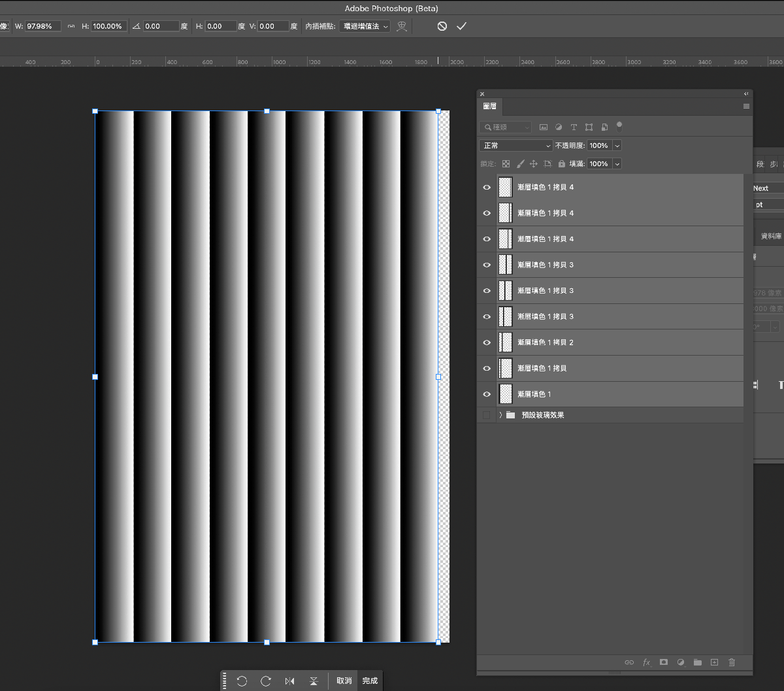Viewport: 784px width, 691px height.
Task: Lock transparent pixels checkerboard icon
Action: (506, 163)
